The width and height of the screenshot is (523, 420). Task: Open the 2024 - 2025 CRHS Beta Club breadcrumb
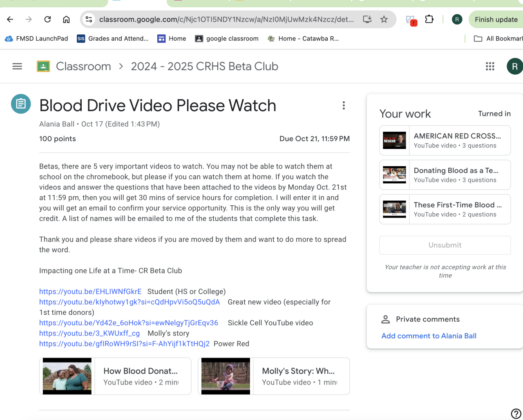[x=204, y=66]
